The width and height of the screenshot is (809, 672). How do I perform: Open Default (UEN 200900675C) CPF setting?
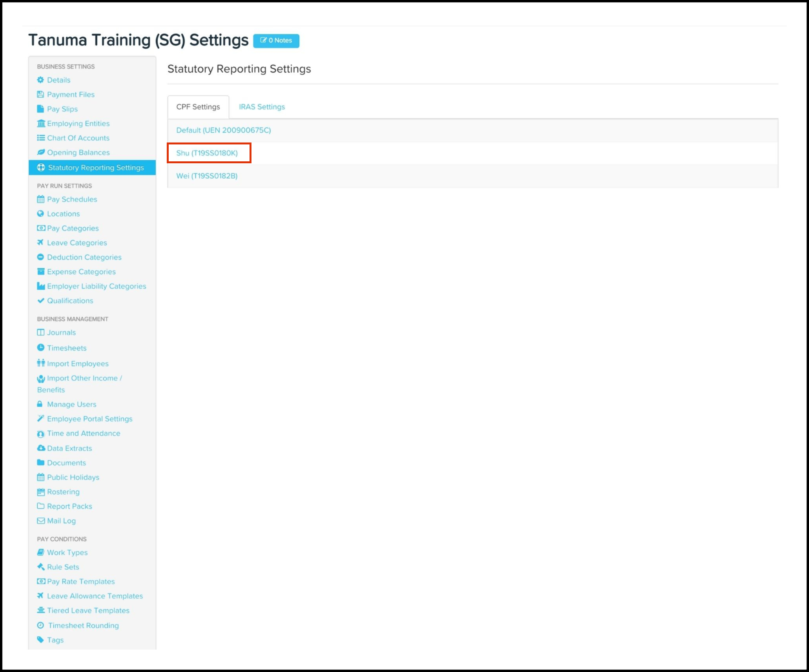[x=223, y=130]
